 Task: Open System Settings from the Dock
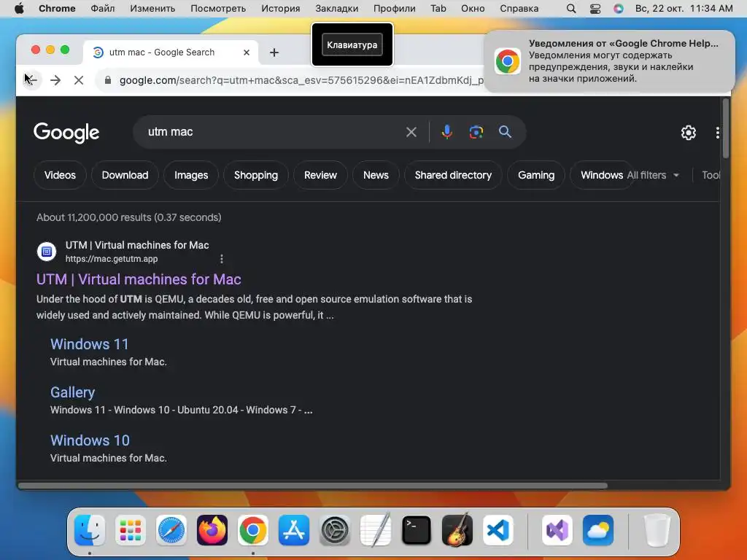[335, 530]
